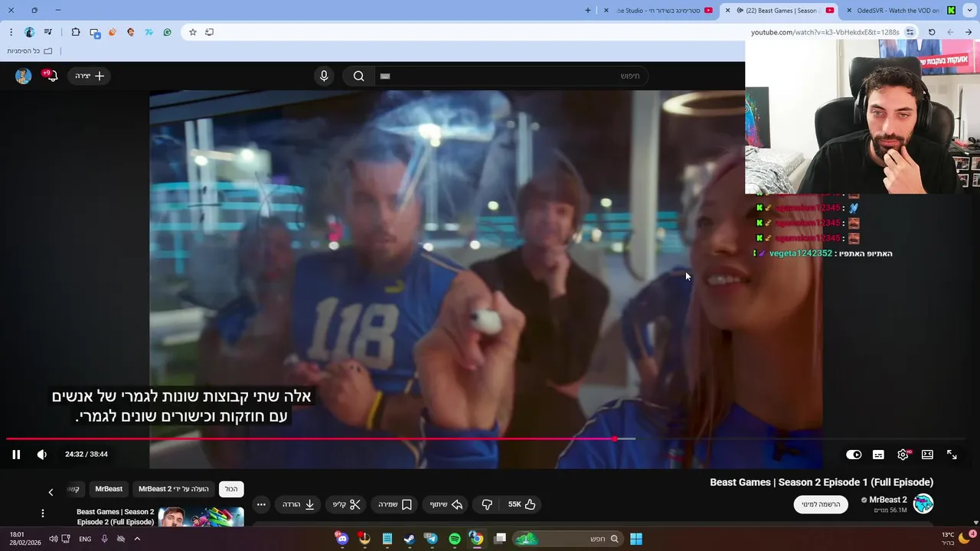Click the שיתוף share button

[x=446, y=504]
